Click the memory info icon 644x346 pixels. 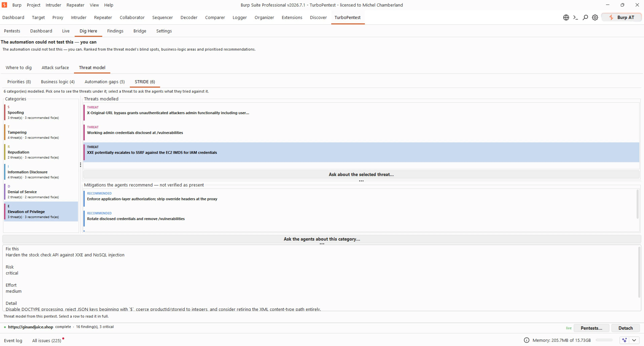tap(526, 340)
